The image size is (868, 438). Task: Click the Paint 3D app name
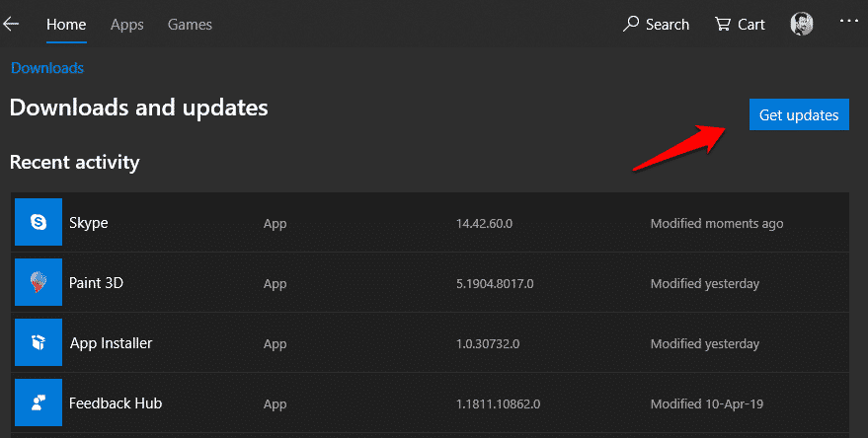pos(96,283)
